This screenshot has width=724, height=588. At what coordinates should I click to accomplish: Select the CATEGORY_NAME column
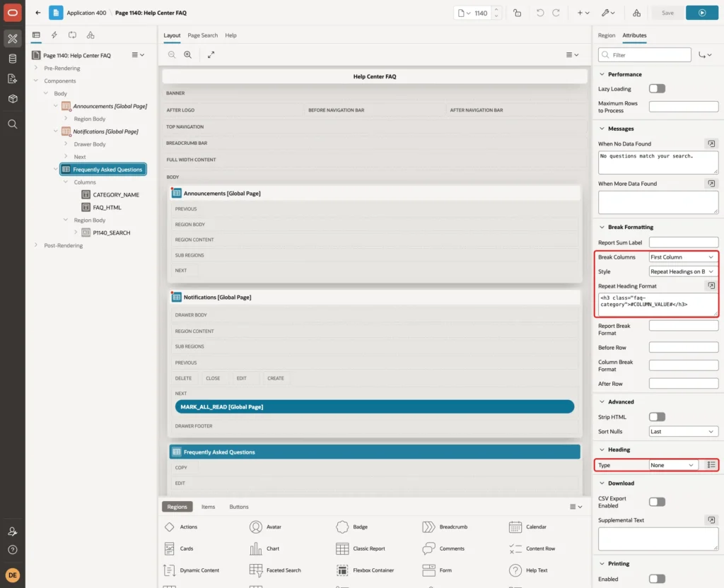116,195
